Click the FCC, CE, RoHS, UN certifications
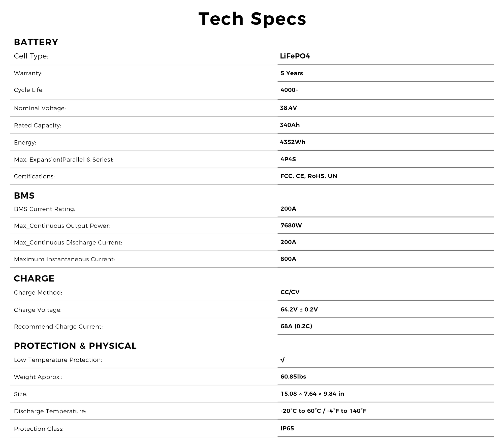The height and width of the screenshot is (443, 504). (x=309, y=176)
